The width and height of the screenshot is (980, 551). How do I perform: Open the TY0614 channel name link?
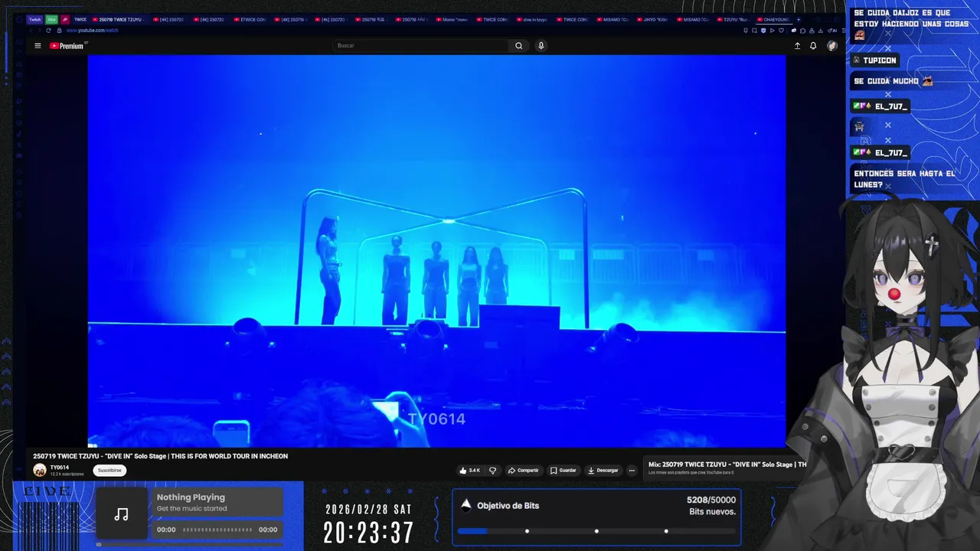[60, 468]
